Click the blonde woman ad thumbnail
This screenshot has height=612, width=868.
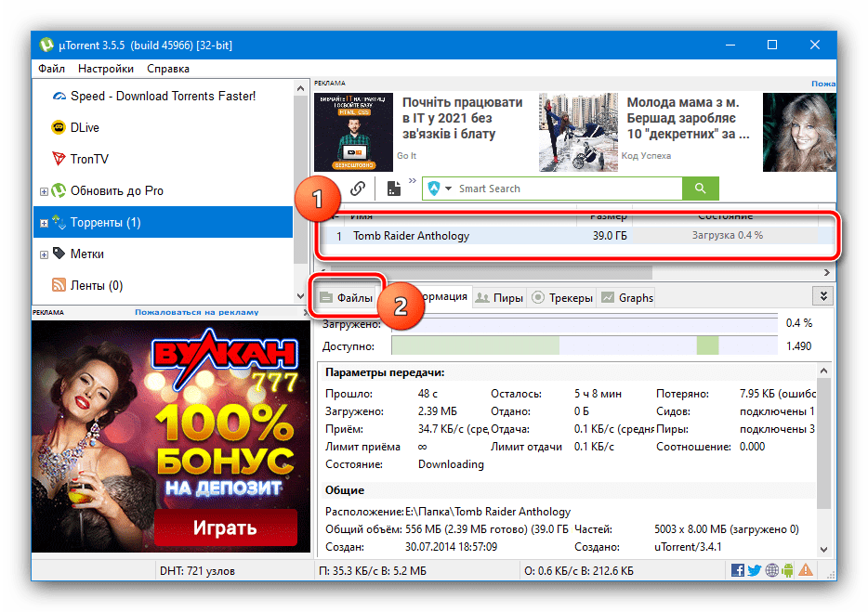pos(799,132)
